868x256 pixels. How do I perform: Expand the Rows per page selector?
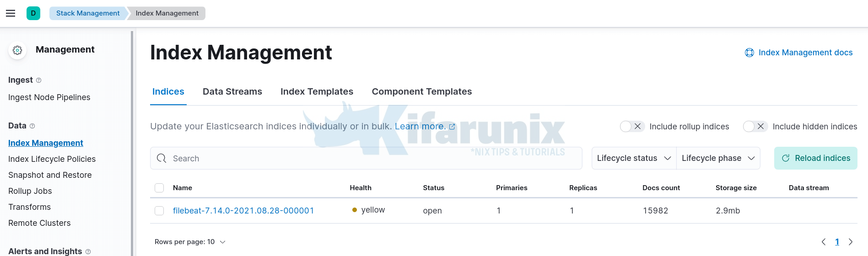[x=190, y=242]
